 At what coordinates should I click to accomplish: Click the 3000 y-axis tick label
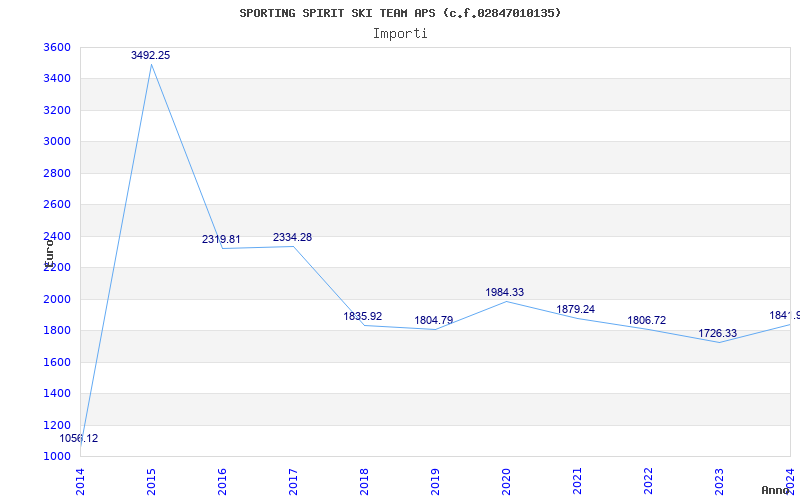(x=57, y=141)
